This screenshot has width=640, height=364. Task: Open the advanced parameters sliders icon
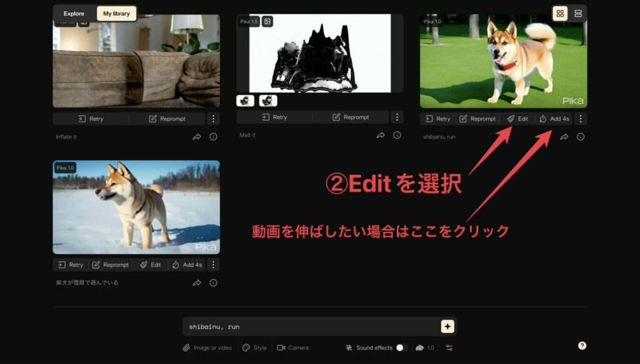click(x=449, y=348)
